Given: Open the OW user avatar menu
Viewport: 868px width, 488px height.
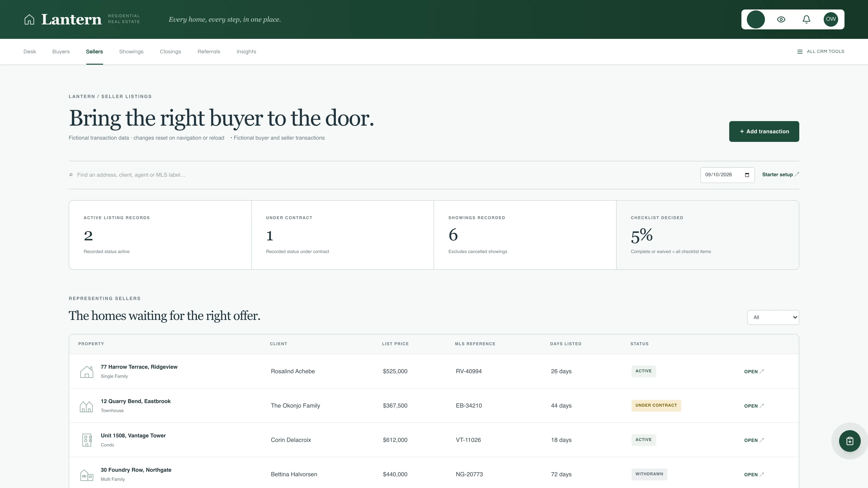Looking at the screenshot, I should pyautogui.click(x=831, y=19).
